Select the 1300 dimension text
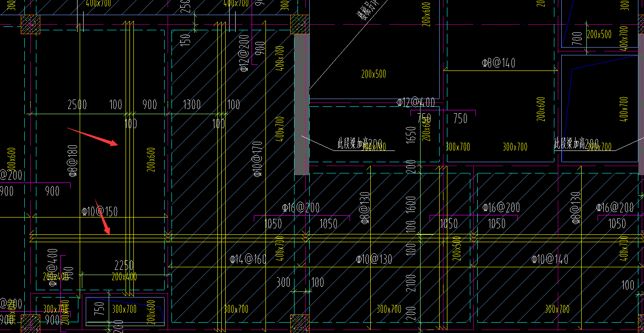This screenshot has height=333, width=644. coord(192,105)
